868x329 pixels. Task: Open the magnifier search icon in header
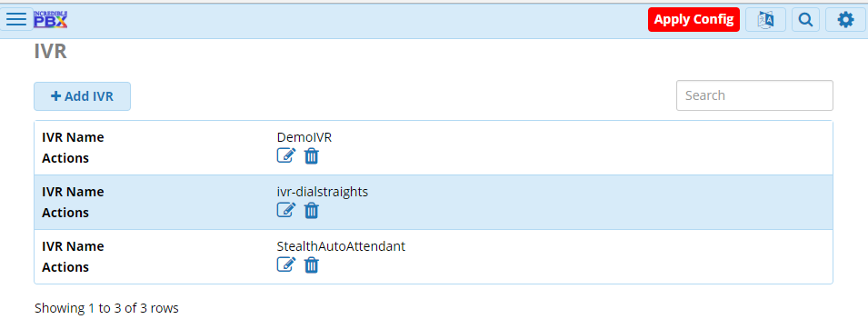(805, 20)
